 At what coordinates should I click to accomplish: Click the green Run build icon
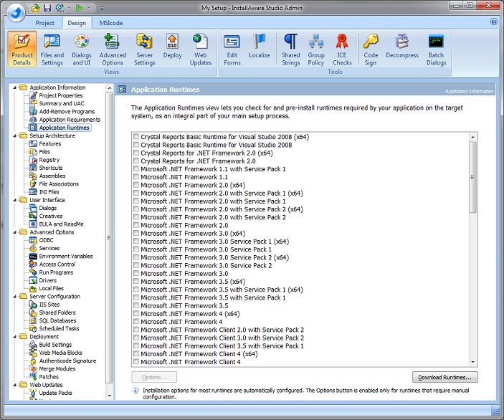coord(79,8)
